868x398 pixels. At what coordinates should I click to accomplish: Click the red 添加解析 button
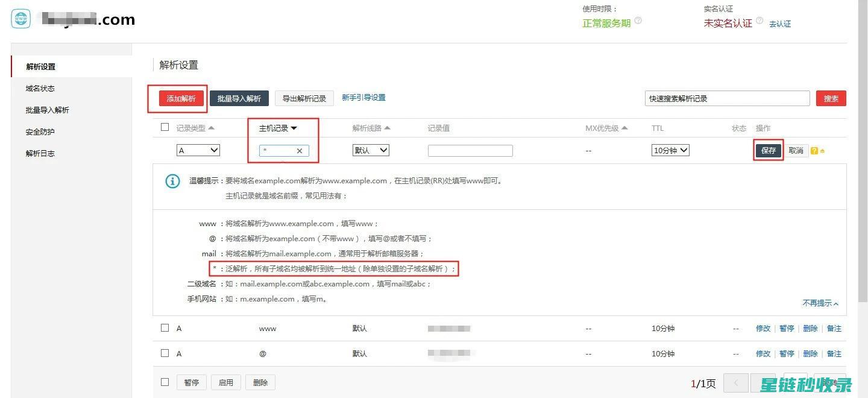coord(181,98)
